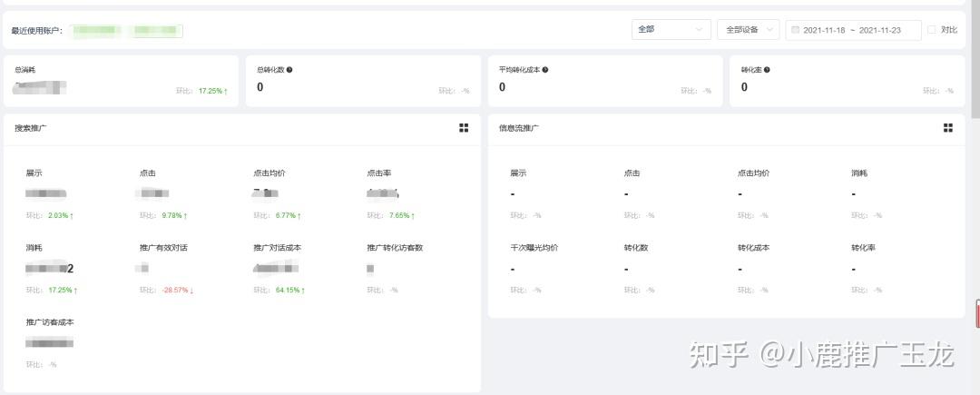Select 点击均价 metric in 搜索推广 panel
The width and height of the screenshot is (980, 395).
coord(269,173)
